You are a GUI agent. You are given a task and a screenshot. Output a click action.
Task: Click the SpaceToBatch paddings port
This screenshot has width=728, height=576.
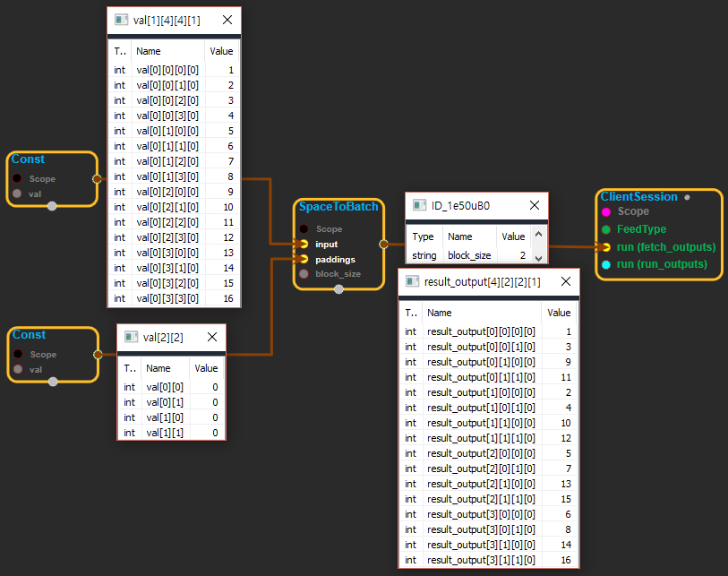(x=304, y=259)
